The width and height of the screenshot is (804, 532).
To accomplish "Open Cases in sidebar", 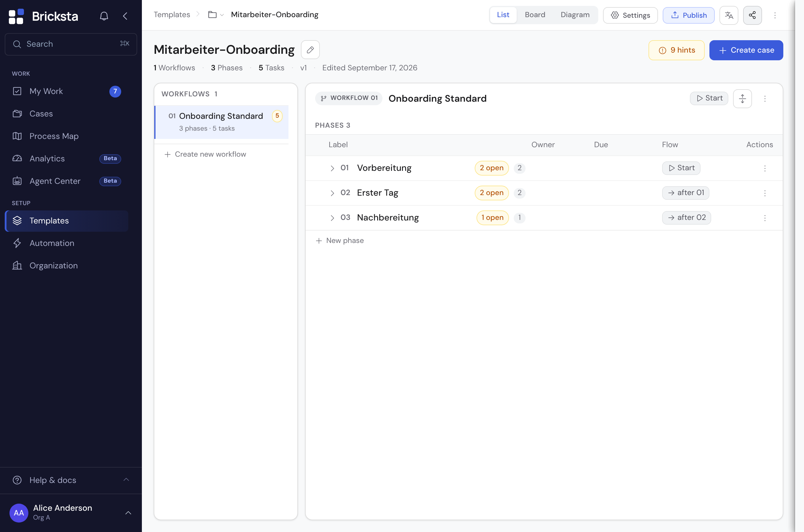I will pos(67,114).
